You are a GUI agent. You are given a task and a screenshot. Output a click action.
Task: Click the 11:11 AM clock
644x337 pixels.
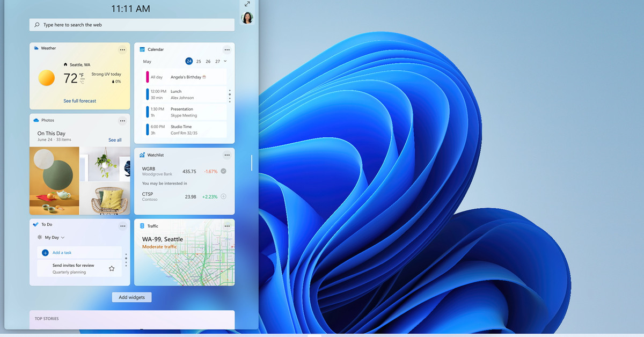[130, 9]
